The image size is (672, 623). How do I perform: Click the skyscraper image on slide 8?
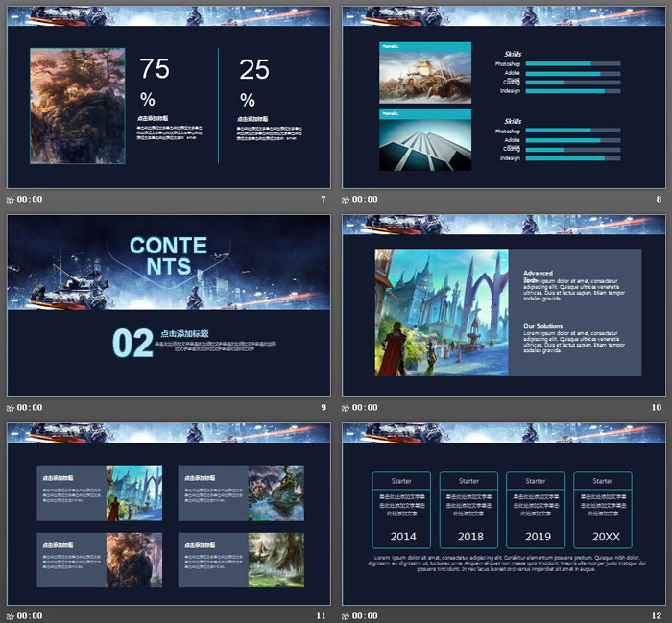pos(425,145)
